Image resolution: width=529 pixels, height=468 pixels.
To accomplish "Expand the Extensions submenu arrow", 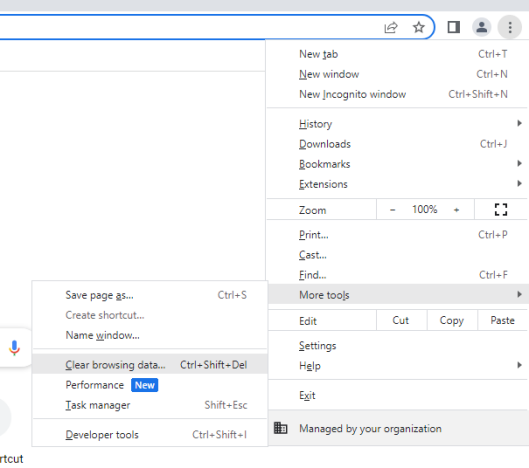I will point(520,184).
